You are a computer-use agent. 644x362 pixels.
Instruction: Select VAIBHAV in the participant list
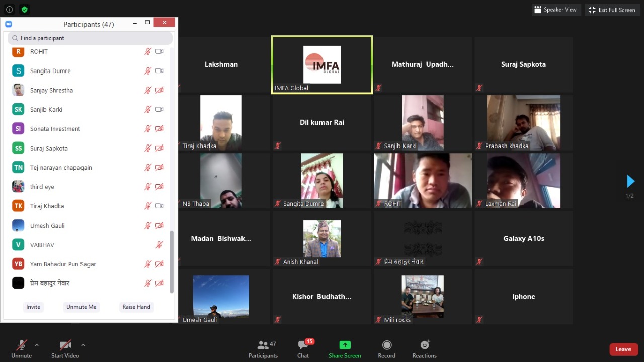click(87, 245)
